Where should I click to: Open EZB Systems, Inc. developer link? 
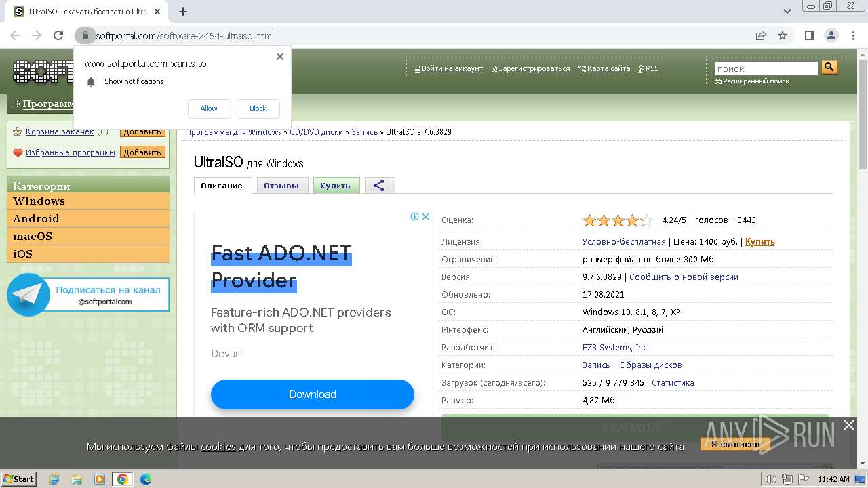[616, 347]
